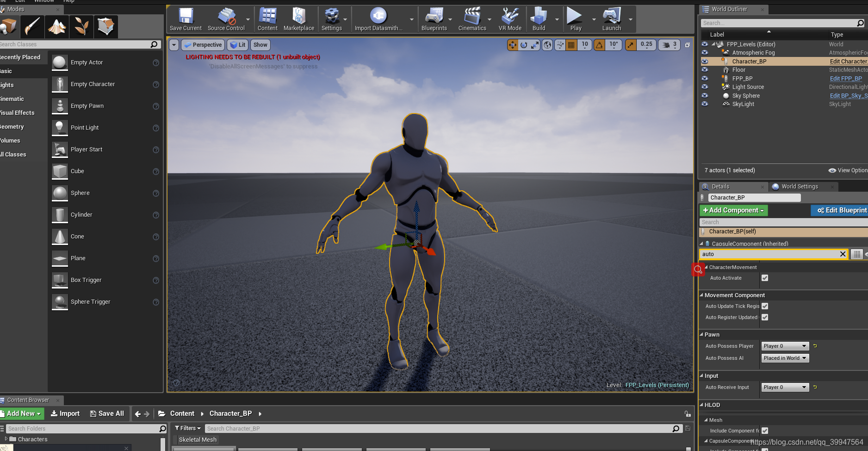Open Auto Possess Player dropdown

[785, 346]
